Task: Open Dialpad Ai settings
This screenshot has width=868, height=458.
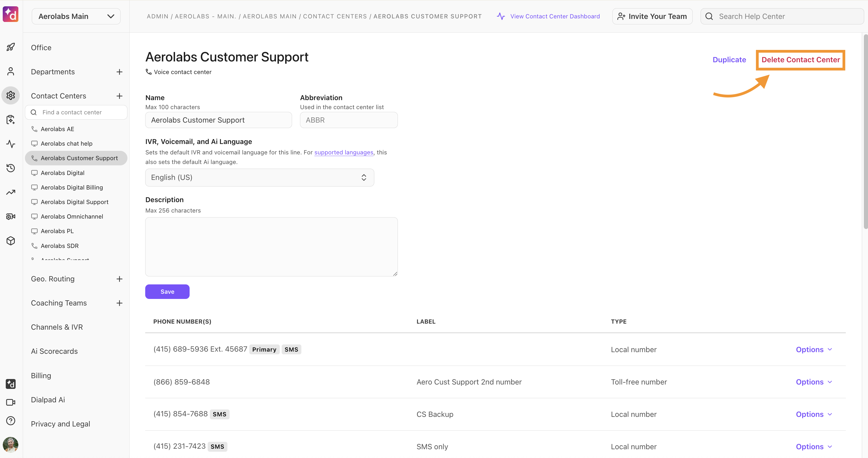Action: click(48, 400)
